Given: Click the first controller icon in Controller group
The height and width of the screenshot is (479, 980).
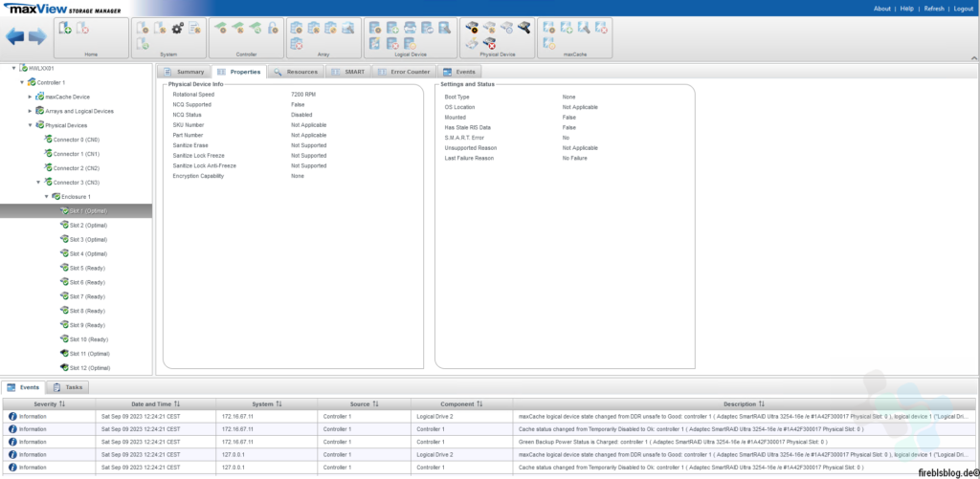Looking at the screenshot, I should click(x=221, y=28).
